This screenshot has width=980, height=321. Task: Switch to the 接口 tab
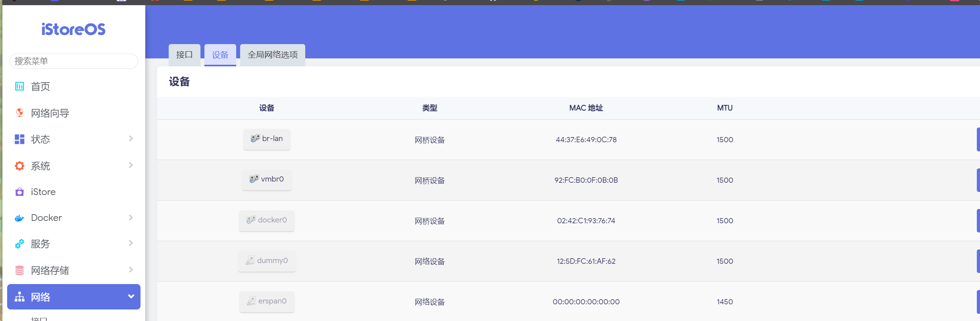(184, 55)
